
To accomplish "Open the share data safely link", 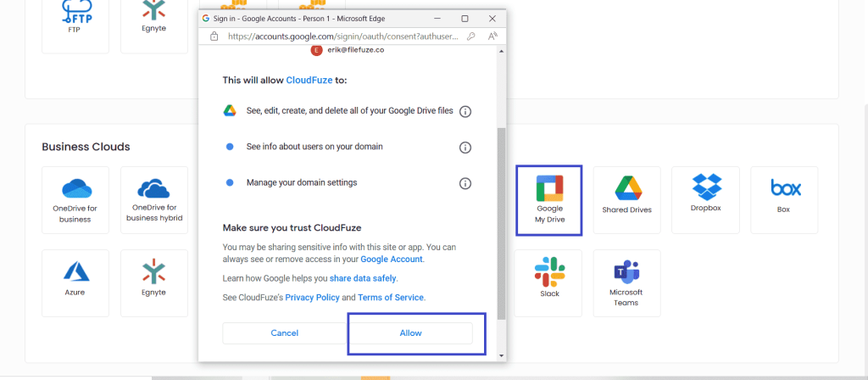I will tap(363, 278).
